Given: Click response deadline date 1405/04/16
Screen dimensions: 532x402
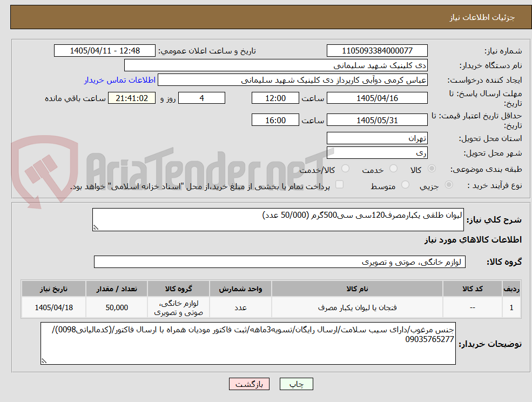Looking at the screenshot, I should 377,98.
